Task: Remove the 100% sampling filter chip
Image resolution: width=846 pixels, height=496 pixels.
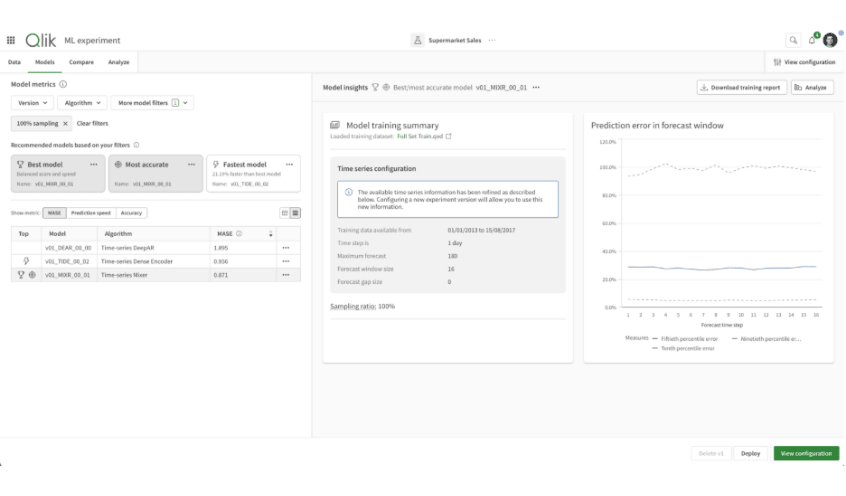Action: tap(65, 124)
